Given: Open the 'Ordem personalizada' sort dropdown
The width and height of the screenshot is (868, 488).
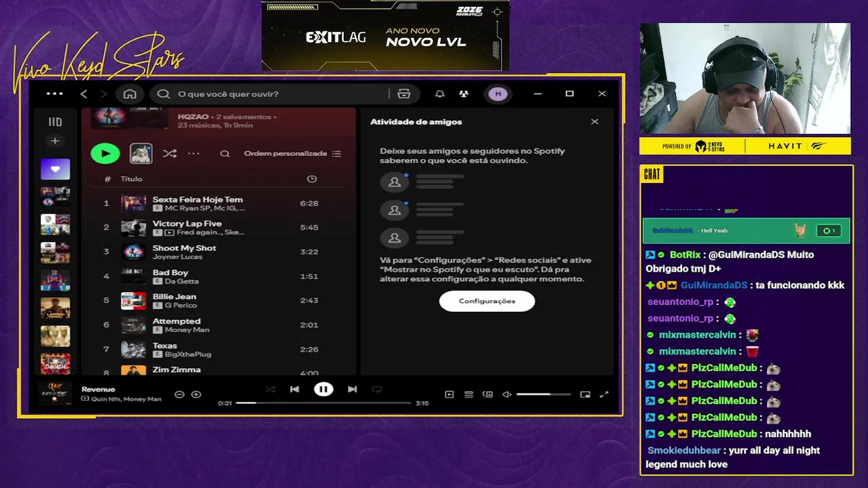Looking at the screenshot, I should 292,154.
